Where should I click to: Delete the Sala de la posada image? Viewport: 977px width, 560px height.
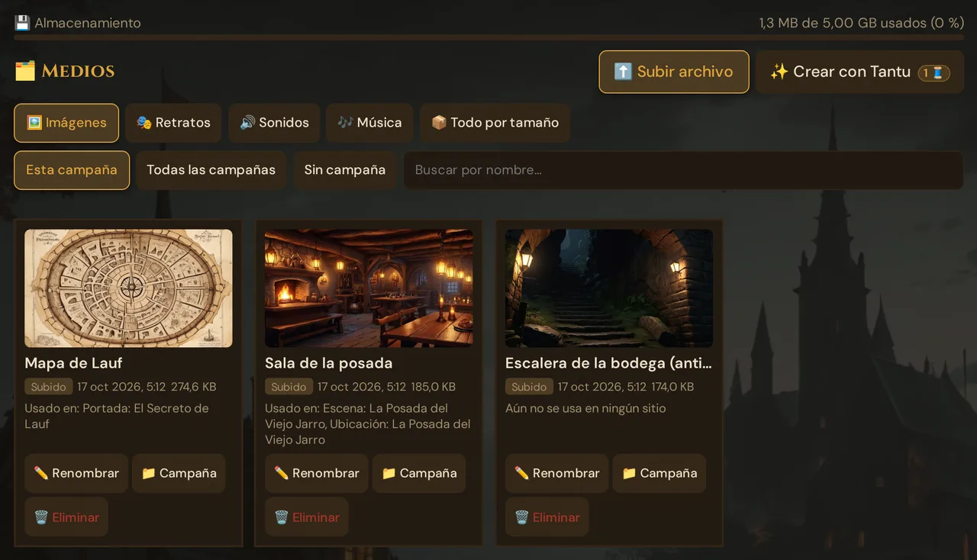pyautogui.click(x=307, y=517)
